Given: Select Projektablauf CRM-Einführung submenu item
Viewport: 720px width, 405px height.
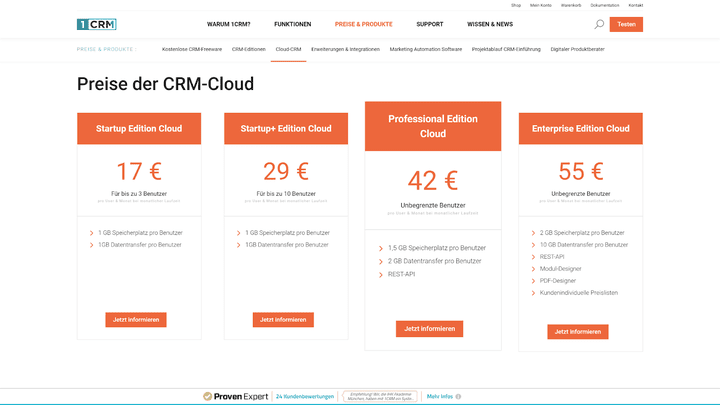Looking at the screenshot, I should (x=506, y=49).
